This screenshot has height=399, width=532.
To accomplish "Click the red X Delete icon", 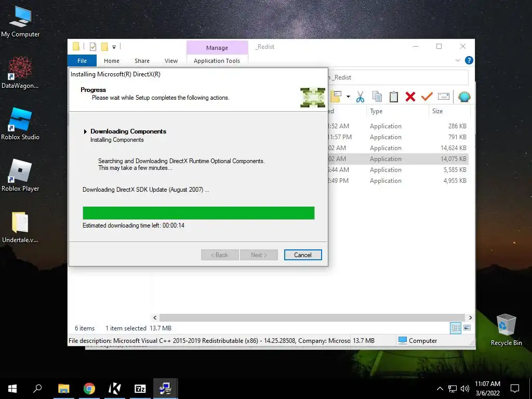I will (x=410, y=97).
